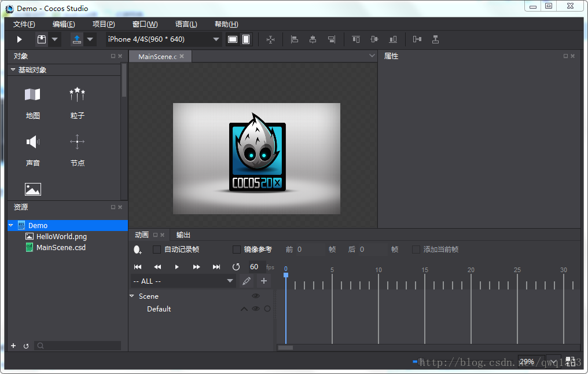
Task: Click the anchor move toolbar icon
Action: click(x=271, y=39)
